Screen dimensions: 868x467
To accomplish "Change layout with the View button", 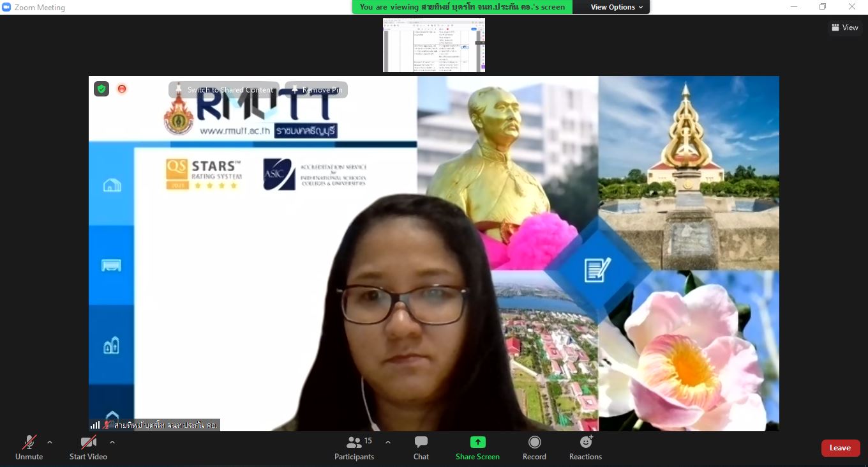I will [844, 27].
